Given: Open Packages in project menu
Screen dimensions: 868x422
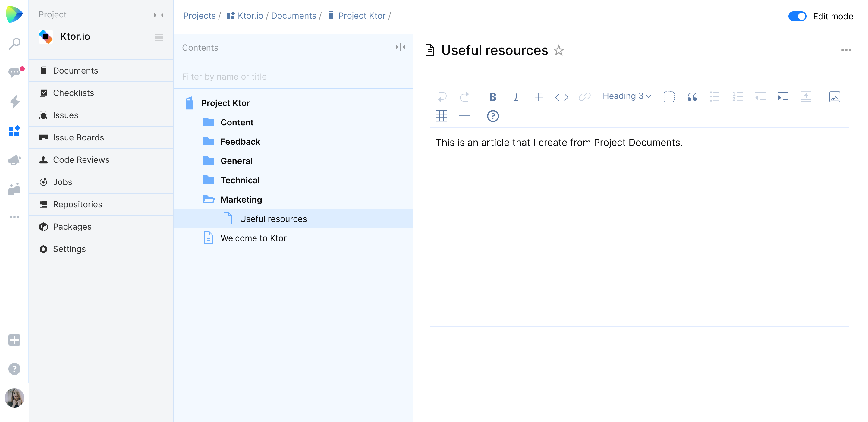Looking at the screenshot, I should (101, 227).
